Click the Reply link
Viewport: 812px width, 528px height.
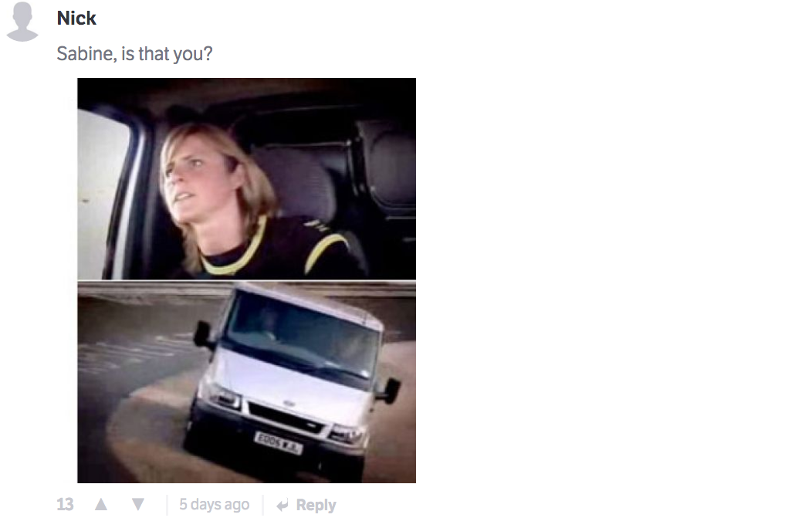coord(316,505)
